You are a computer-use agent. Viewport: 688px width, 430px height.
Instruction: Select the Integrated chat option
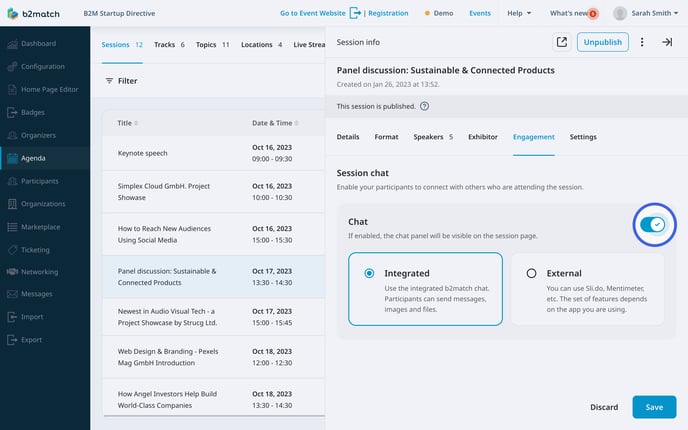click(x=425, y=289)
